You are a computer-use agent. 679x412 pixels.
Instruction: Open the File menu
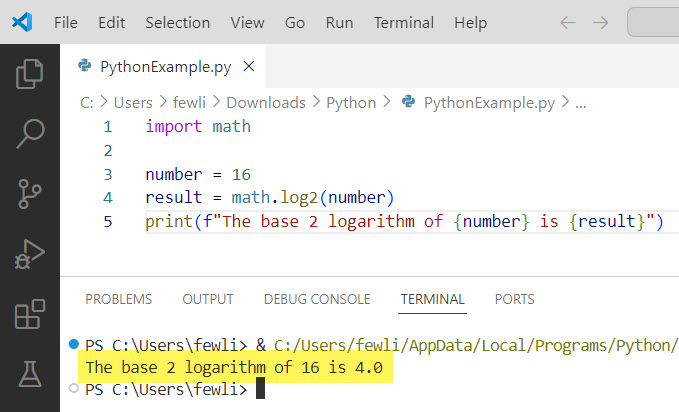[x=66, y=23]
